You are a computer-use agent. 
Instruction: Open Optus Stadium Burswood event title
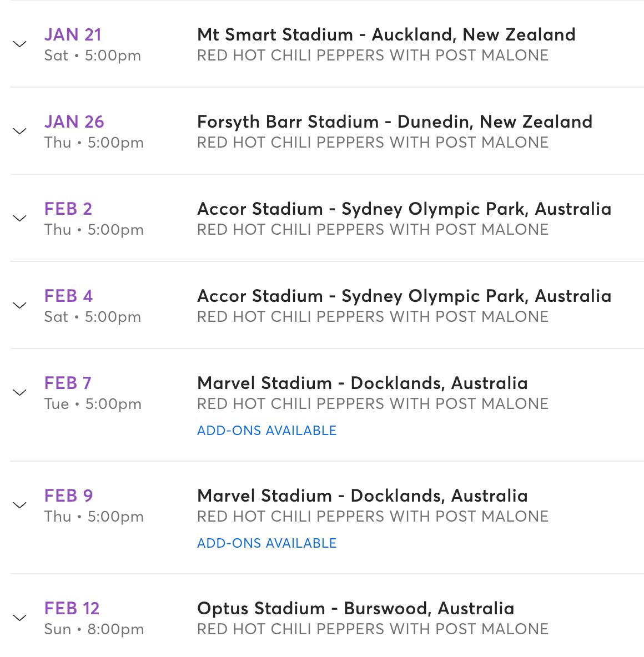click(355, 609)
